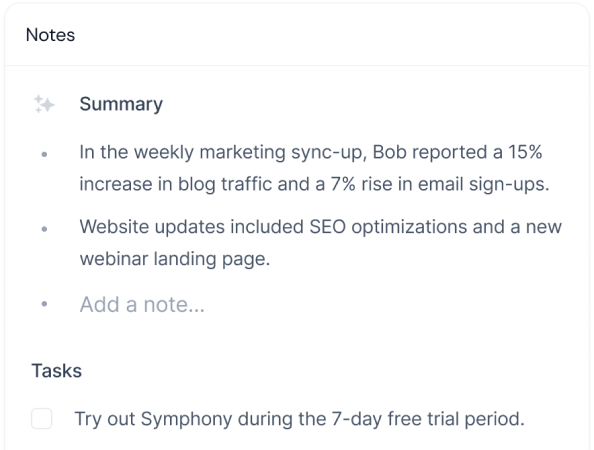The height and width of the screenshot is (450, 594).
Task: Click bullet dot beside Add a note
Action: pos(44,304)
